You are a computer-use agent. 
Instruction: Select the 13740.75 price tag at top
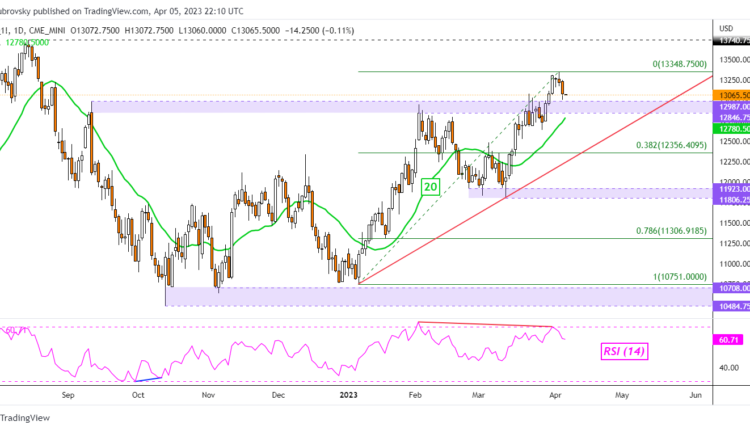[x=731, y=41]
